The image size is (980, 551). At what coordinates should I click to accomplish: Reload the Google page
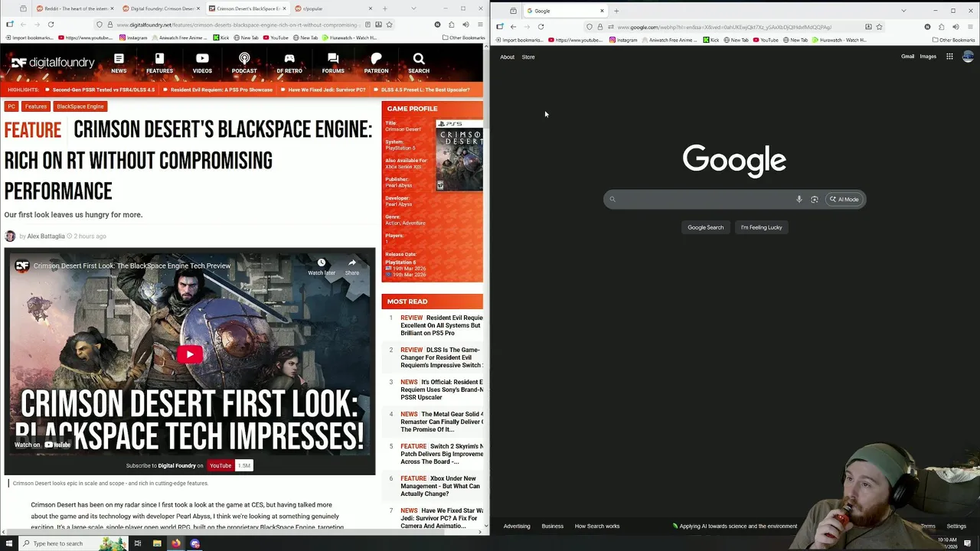(x=541, y=27)
